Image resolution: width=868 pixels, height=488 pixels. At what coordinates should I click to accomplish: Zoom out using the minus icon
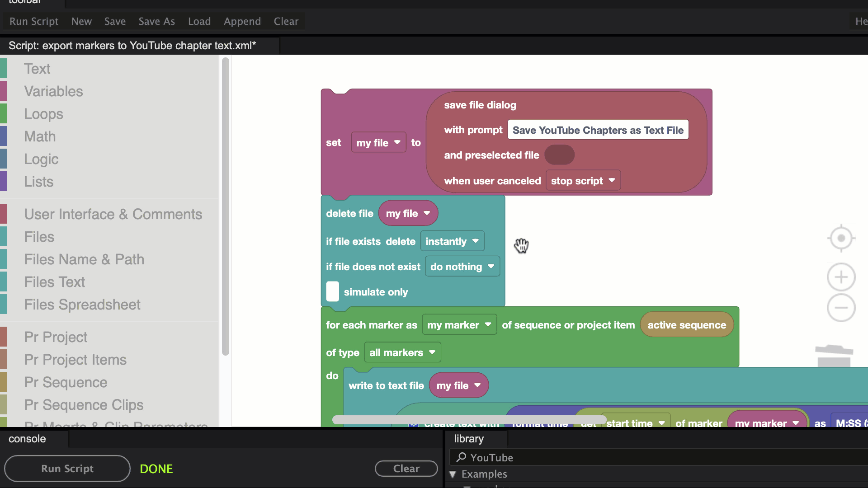tap(841, 308)
